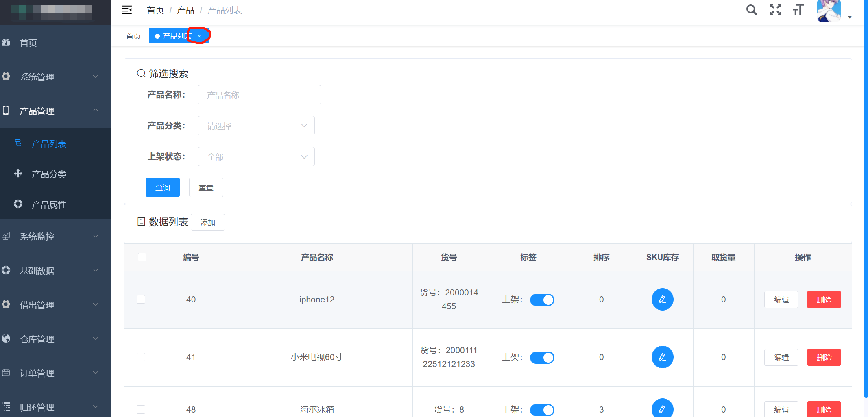
Task: Toggle fullscreen mode icon
Action: pos(775,10)
